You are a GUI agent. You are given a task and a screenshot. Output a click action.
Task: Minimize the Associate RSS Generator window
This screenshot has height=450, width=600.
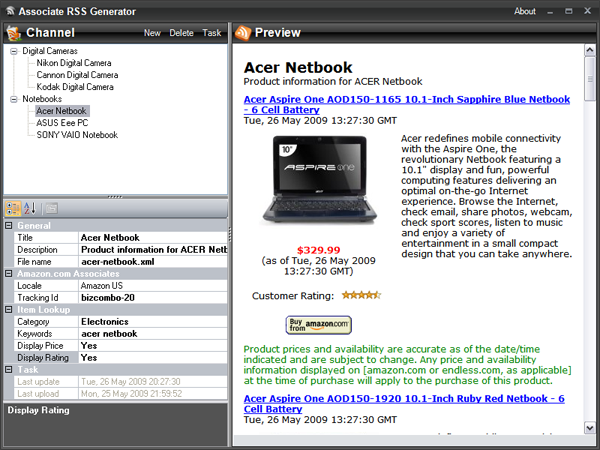click(550, 11)
